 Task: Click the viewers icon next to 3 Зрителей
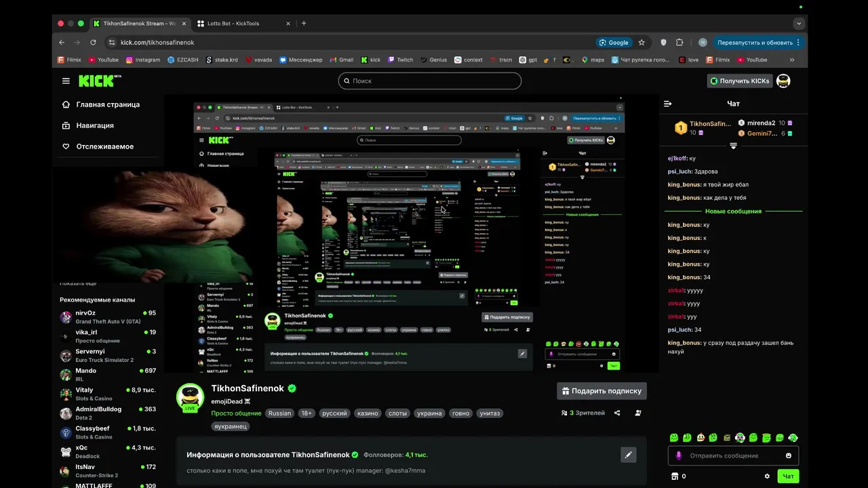click(x=564, y=413)
